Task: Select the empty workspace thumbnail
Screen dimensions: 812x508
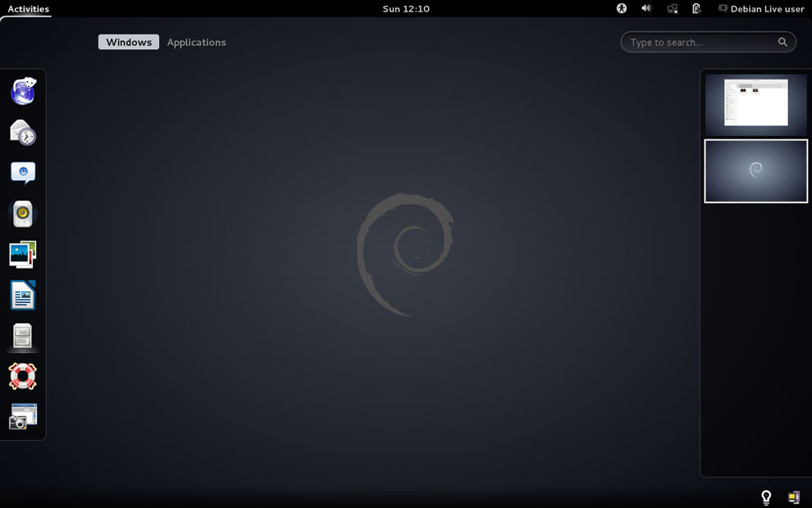Action: [755, 171]
